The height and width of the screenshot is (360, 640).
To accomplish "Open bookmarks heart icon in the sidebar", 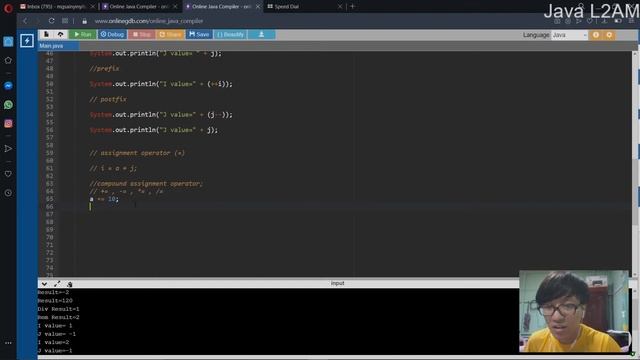I will tap(8, 174).
